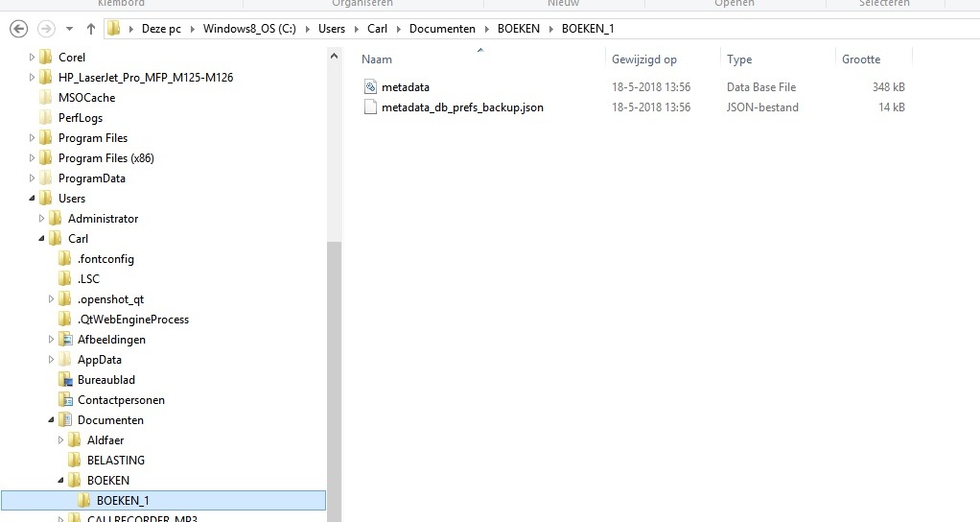Open HP_LaserJet_Pro_MFP_M125-M126 folder in tree

(x=146, y=78)
